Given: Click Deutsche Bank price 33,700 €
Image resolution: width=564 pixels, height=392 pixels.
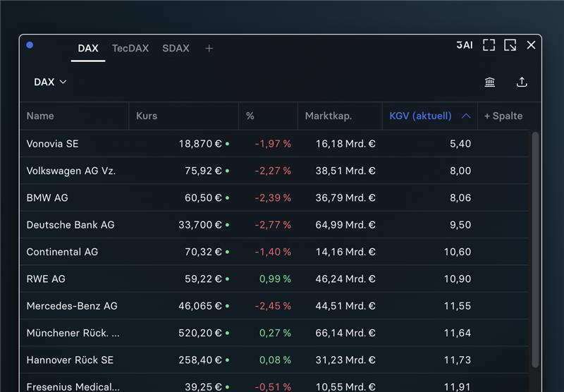Looking at the screenshot, I should [200, 225].
